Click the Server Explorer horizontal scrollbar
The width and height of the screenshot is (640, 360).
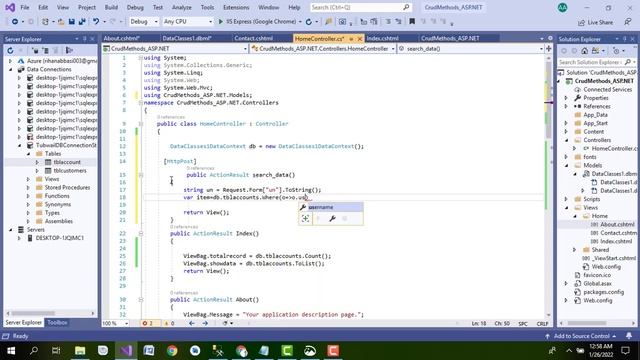(x=51, y=313)
